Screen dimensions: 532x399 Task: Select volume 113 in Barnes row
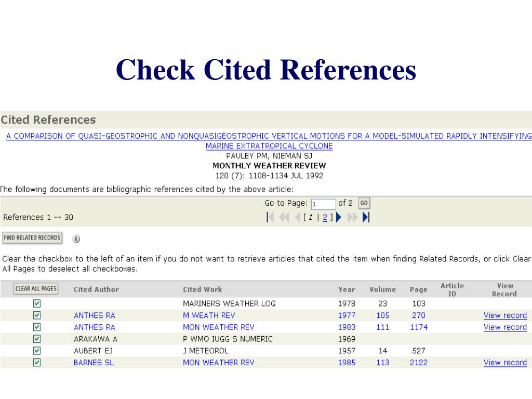(383, 363)
